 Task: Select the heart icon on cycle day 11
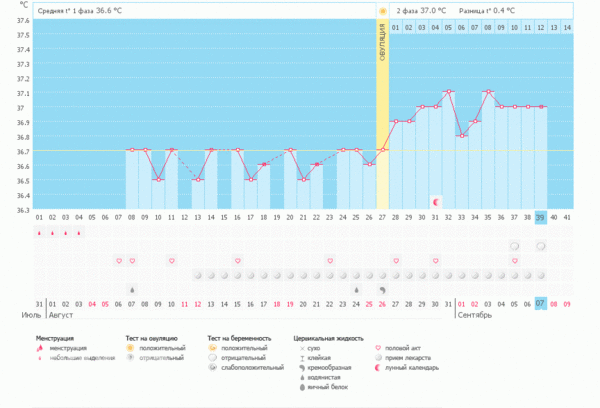[x=171, y=261]
